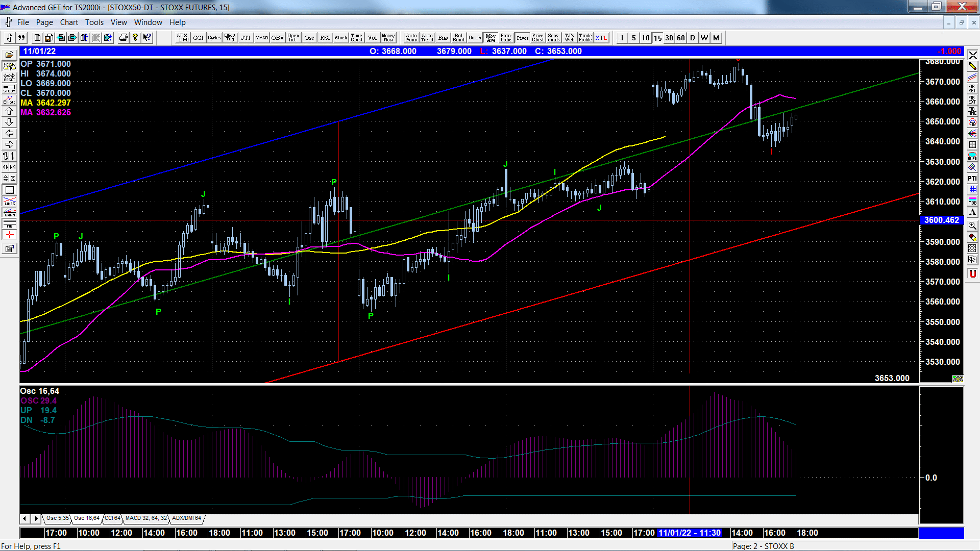Set timeframe to 5 minutes
This screenshot has height=551, width=980.
click(634, 38)
